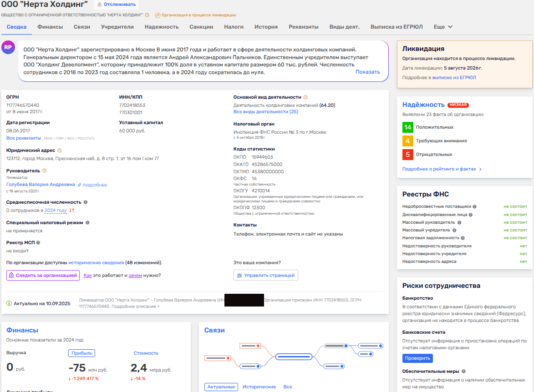Image resolution: width=534 pixels, height=392 pixels.
Task: Open the Выписка из ЕГРЮЛ tab
Action: [x=397, y=27]
